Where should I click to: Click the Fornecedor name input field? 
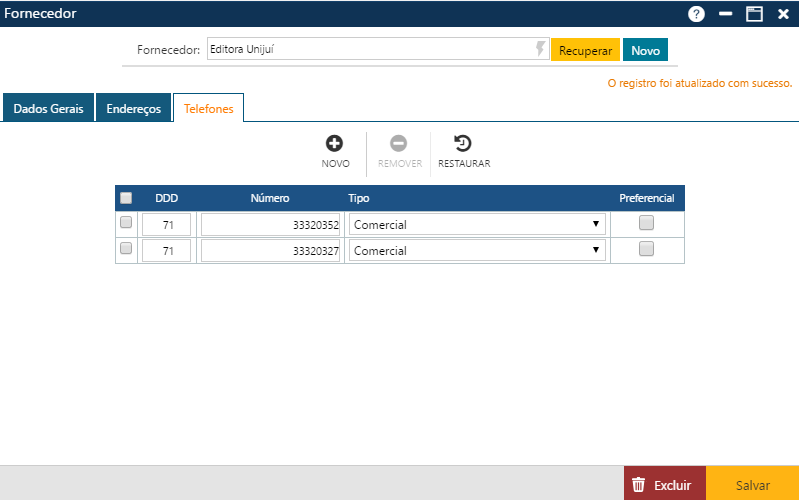pos(368,49)
